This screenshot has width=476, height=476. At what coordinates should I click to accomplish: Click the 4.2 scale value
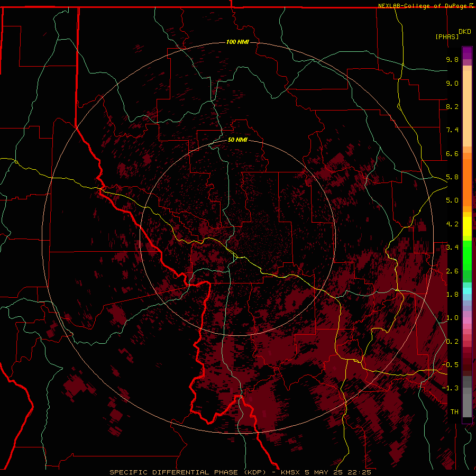click(452, 224)
